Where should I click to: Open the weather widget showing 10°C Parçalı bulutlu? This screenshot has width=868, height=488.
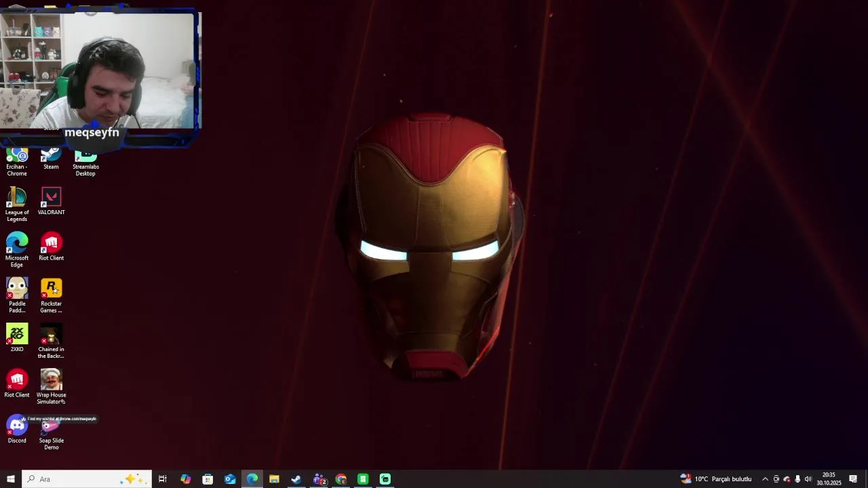point(715,479)
